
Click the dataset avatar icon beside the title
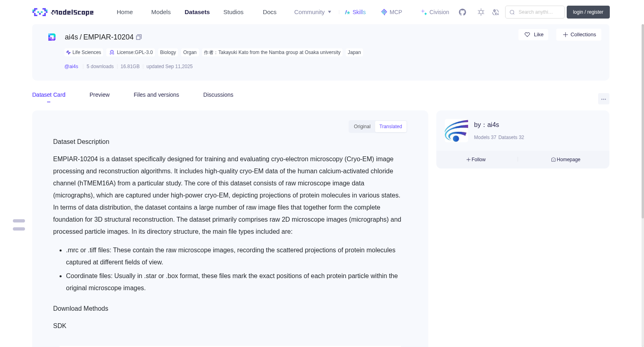pos(52,37)
